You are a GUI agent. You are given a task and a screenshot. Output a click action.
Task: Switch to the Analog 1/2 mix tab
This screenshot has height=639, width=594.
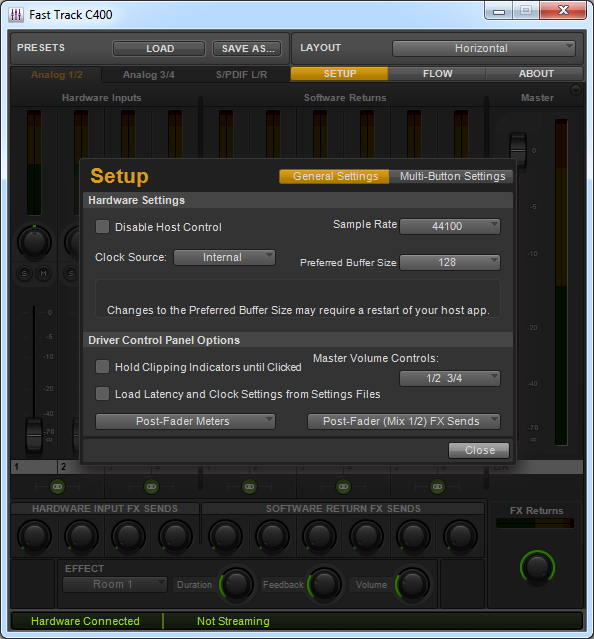[57, 75]
